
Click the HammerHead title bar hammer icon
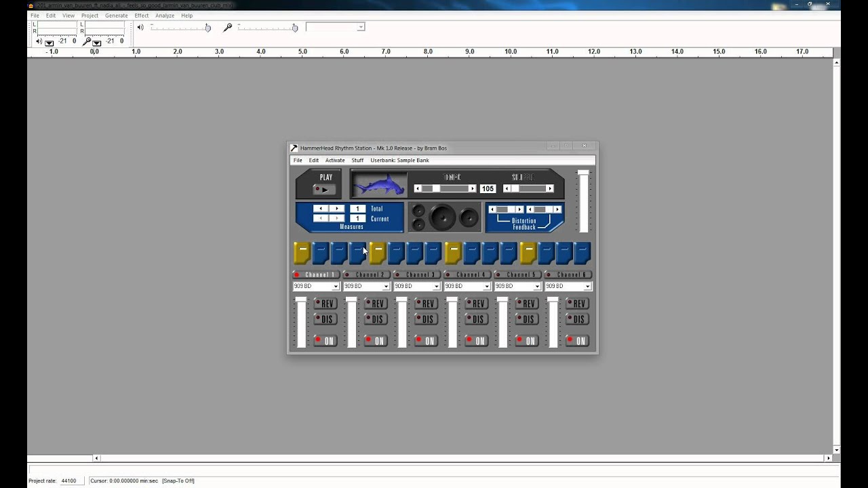point(294,148)
